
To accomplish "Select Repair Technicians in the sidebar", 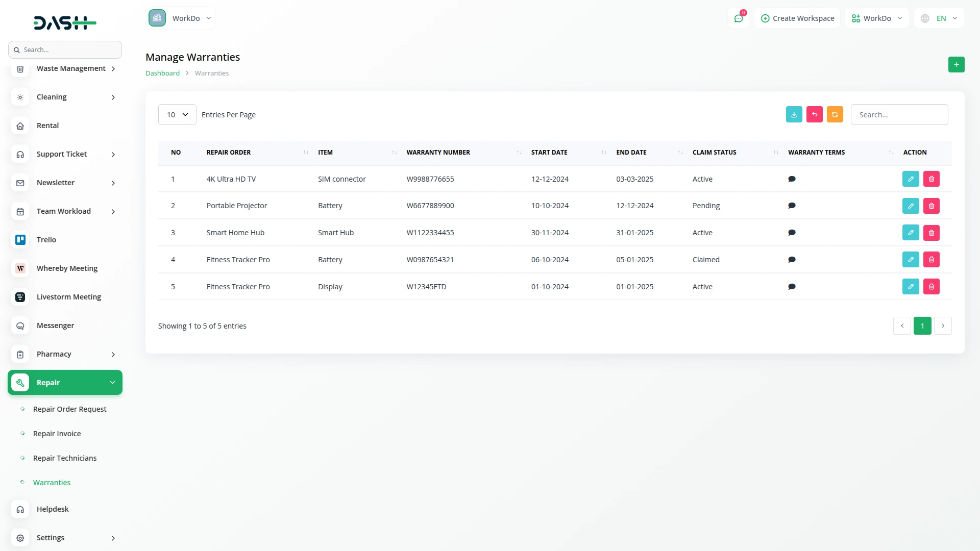I will click(64, 458).
